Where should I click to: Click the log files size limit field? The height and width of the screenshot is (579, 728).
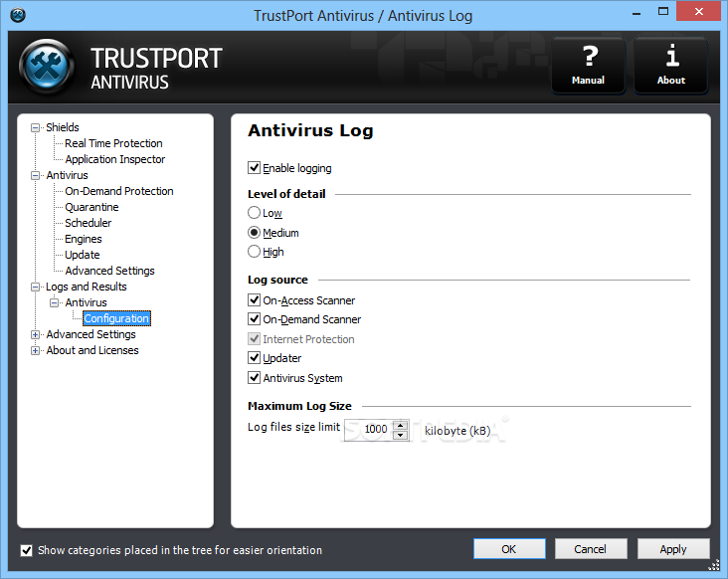click(369, 430)
